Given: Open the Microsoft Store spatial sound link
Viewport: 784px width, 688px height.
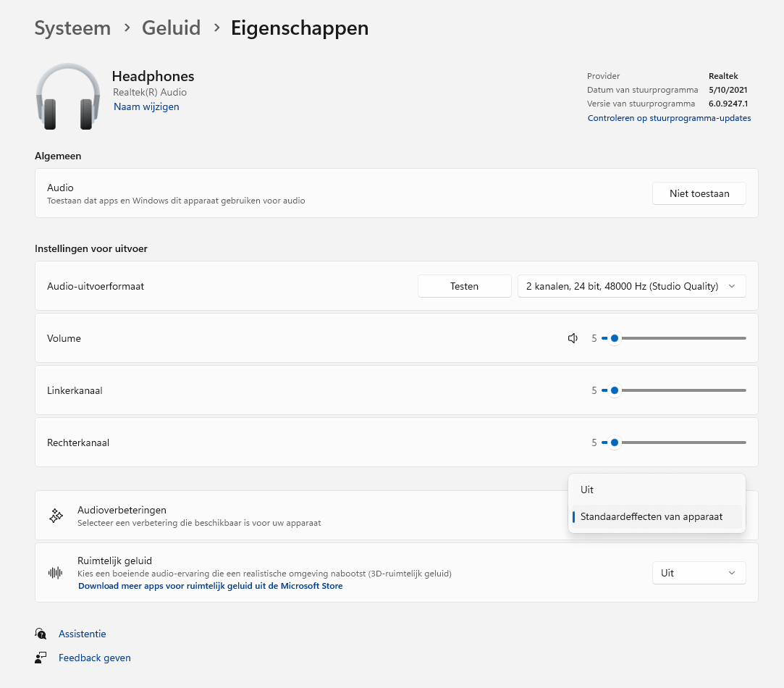Looking at the screenshot, I should [210, 586].
